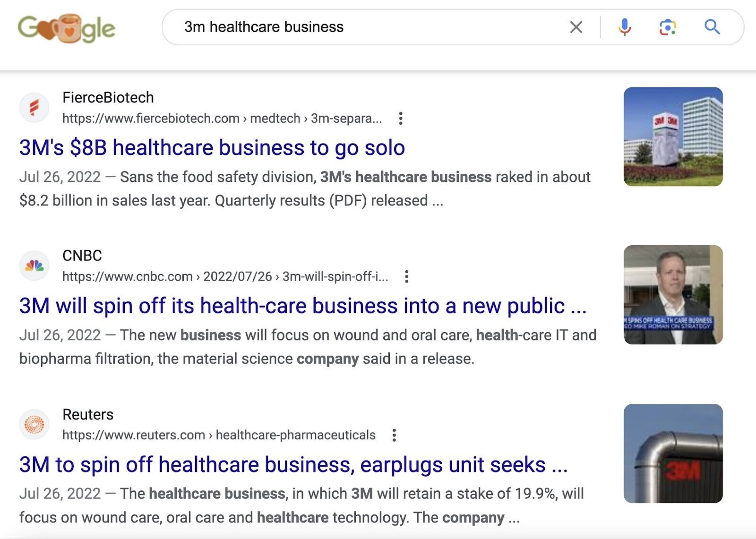Clear the search query with the X icon
Image resolution: width=756 pixels, height=539 pixels.
click(576, 27)
